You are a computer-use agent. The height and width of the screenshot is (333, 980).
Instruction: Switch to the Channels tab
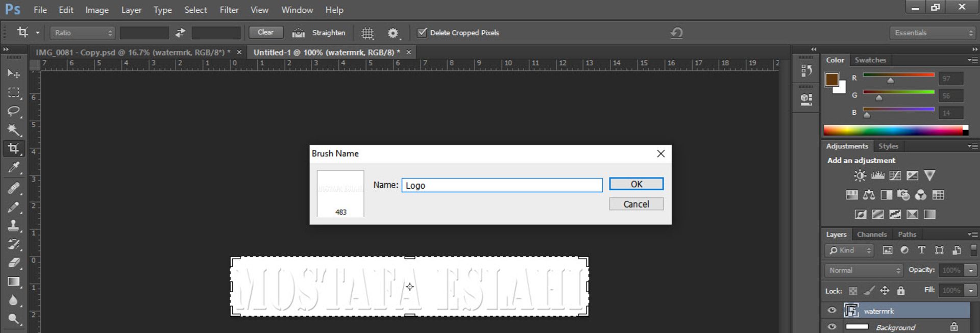tap(872, 235)
